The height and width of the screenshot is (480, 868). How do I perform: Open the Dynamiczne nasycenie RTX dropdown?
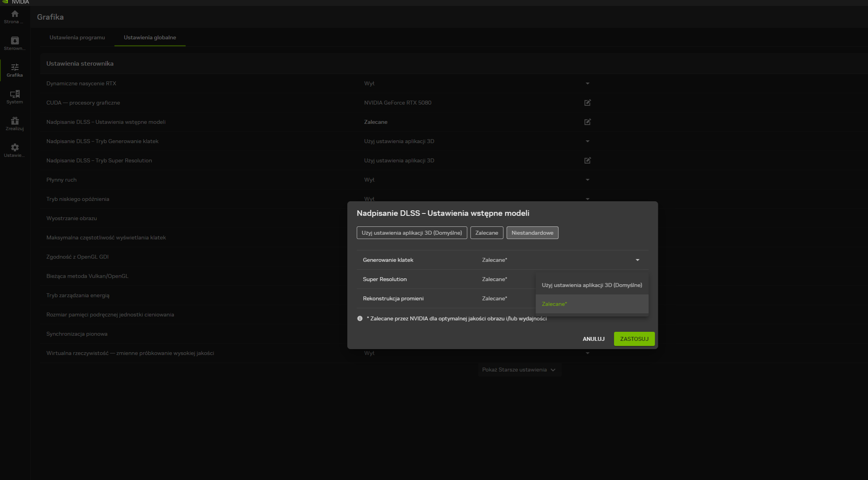[x=587, y=83]
